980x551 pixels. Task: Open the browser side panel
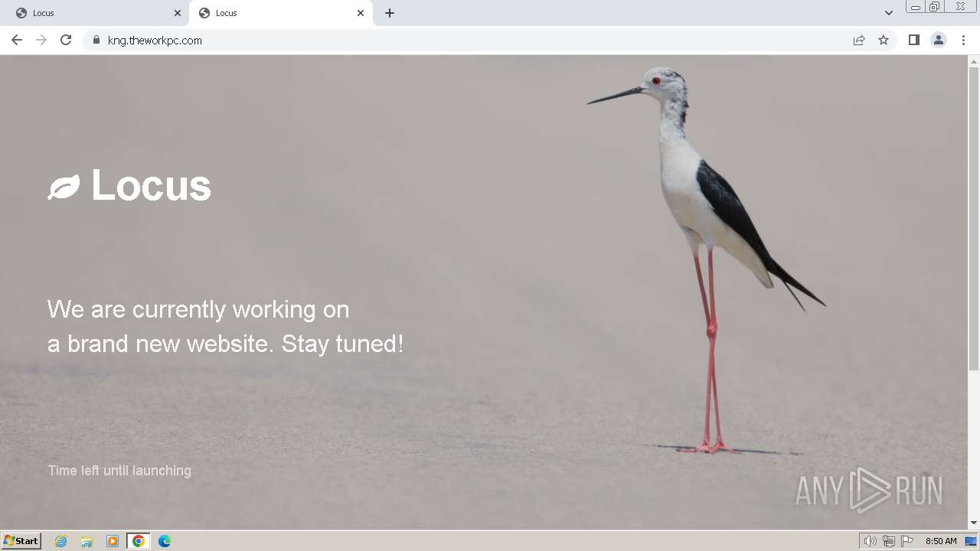tap(913, 40)
